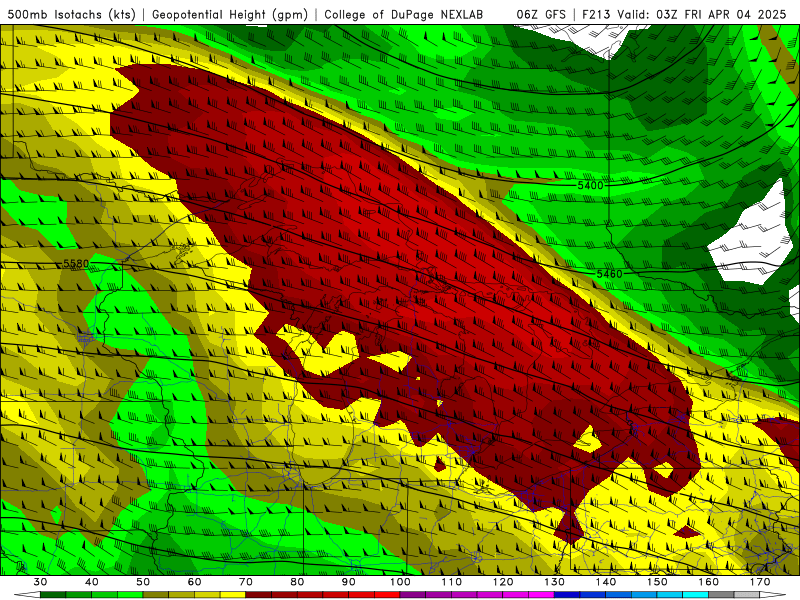
Task: Click the 40 value on the color scale
Action: pyautogui.click(x=91, y=582)
